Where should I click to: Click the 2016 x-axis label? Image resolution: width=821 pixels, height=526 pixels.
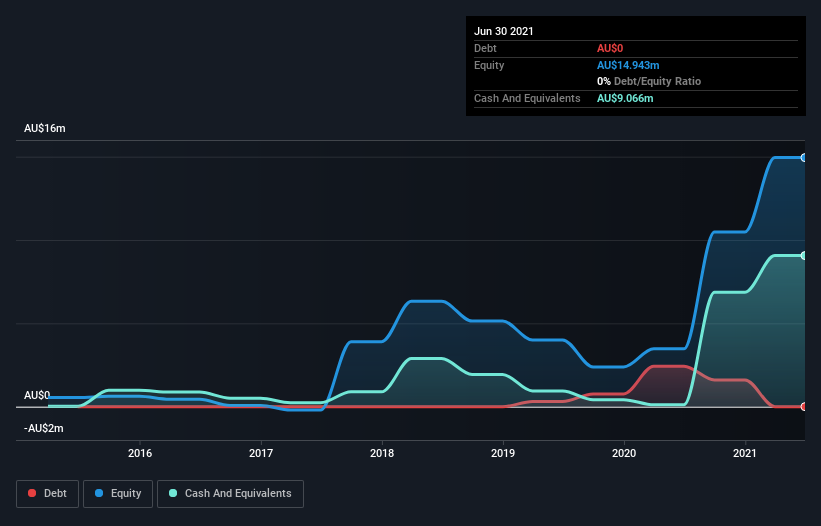pos(140,453)
